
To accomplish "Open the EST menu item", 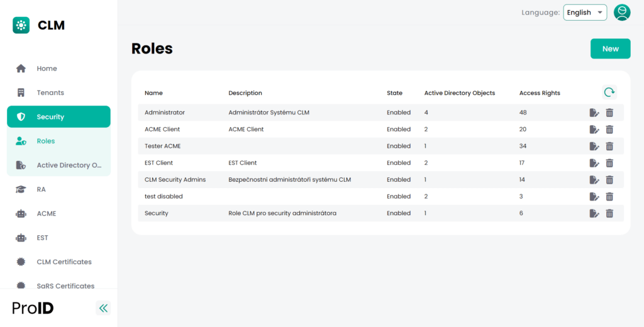I will click(x=58, y=238).
